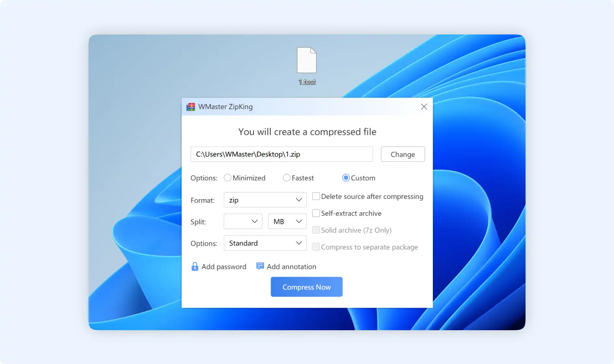
Task: Click the Add annotation link
Action: click(291, 266)
